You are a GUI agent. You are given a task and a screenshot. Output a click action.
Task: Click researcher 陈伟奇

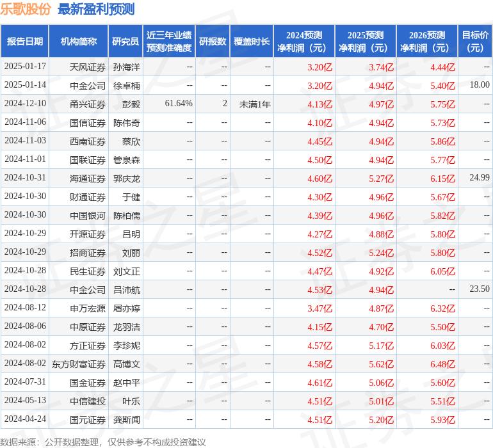126,123
